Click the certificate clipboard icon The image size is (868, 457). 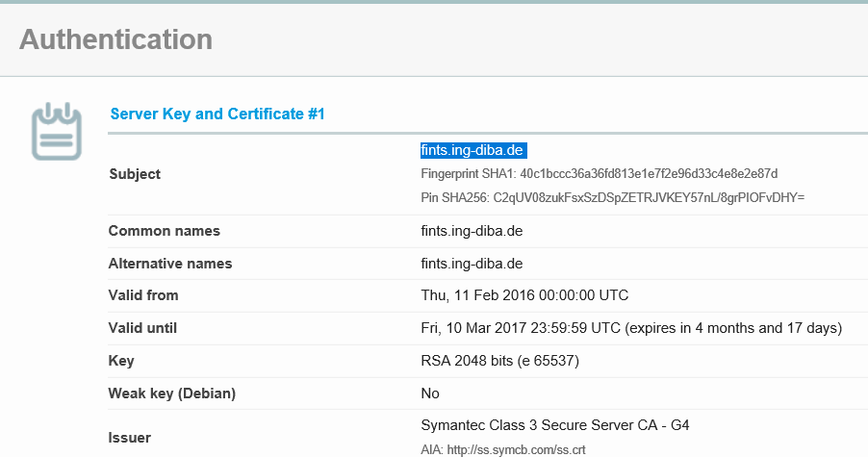tap(56, 132)
